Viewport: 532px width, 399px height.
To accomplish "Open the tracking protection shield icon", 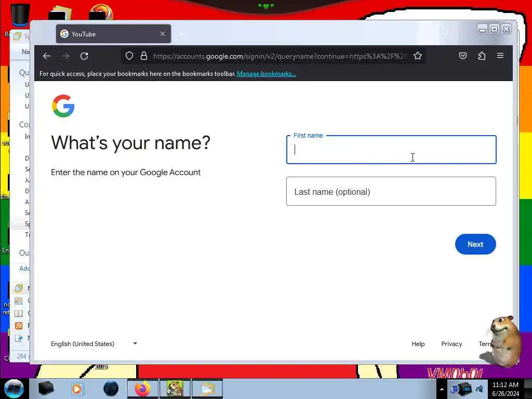I will pyautogui.click(x=129, y=56).
